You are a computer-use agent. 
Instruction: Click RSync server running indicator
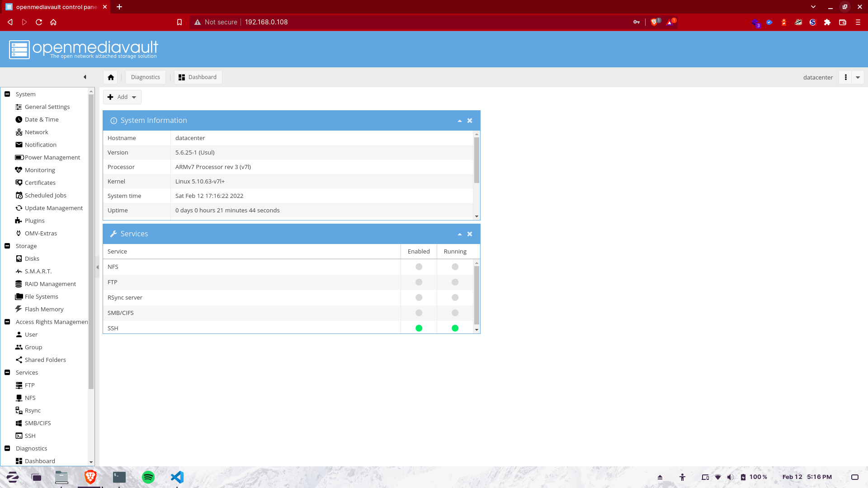[455, 298]
